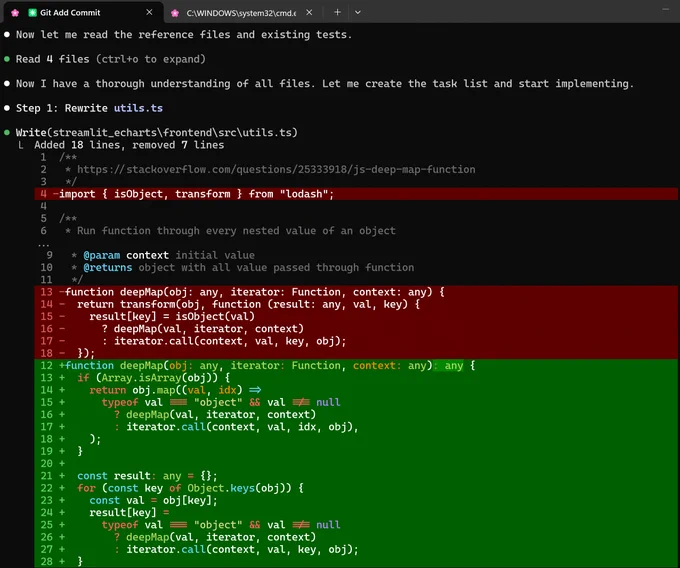Click the collapsed '...' ellipsis in diff
This screenshot has width=680, height=568.
[43, 244]
